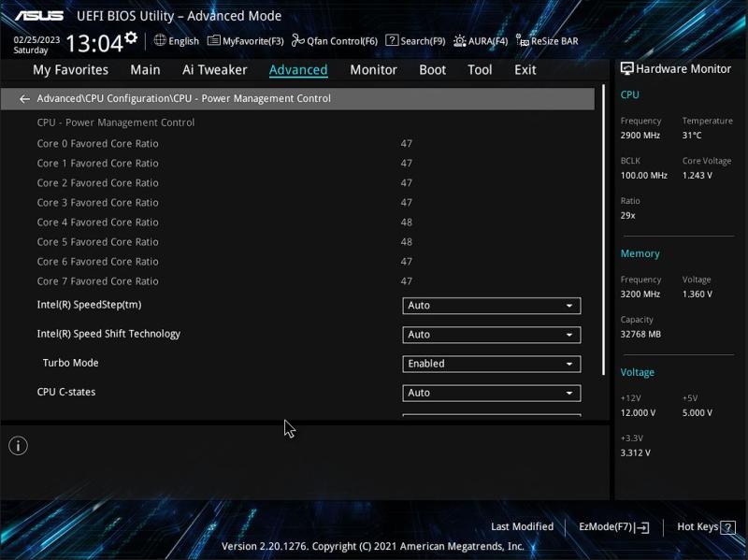
Task: Click the info icon in help panel
Action: (18, 446)
